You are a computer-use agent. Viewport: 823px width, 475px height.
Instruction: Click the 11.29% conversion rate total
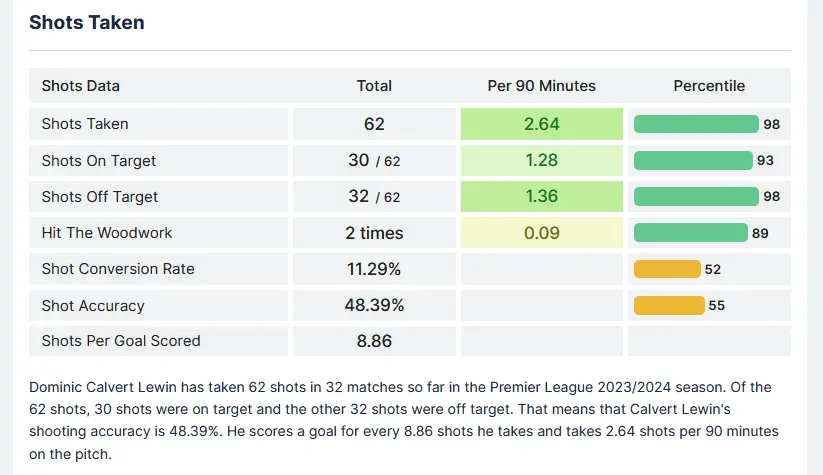point(374,269)
